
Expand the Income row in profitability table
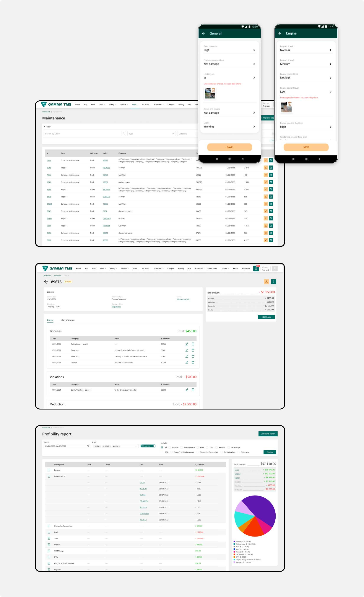(49, 470)
